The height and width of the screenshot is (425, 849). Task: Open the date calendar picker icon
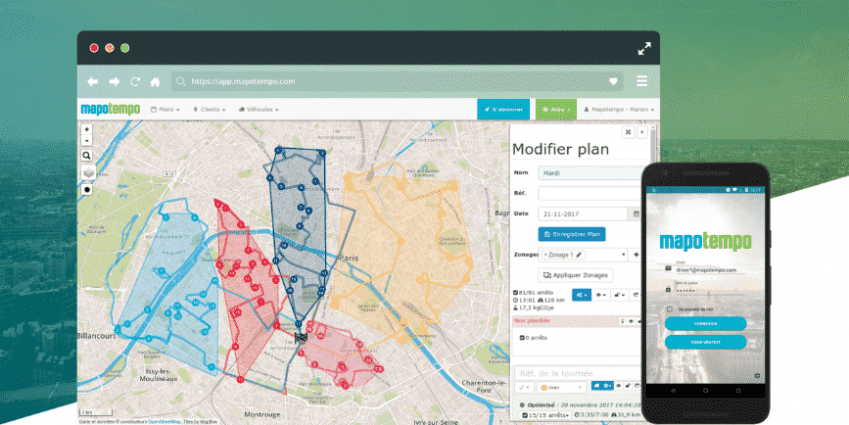click(x=634, y=213)
